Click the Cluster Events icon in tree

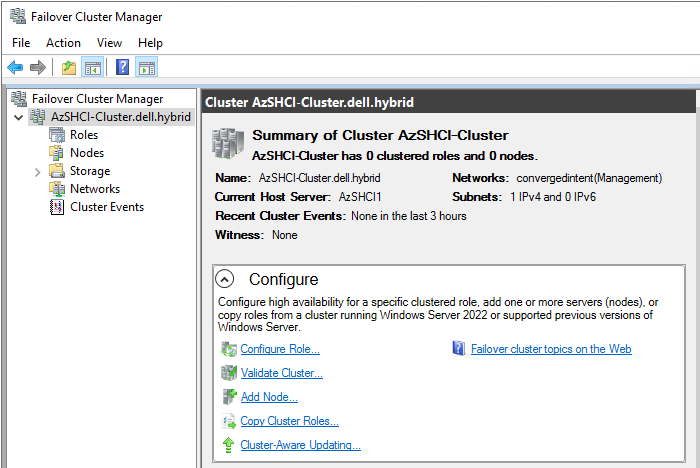57,207
